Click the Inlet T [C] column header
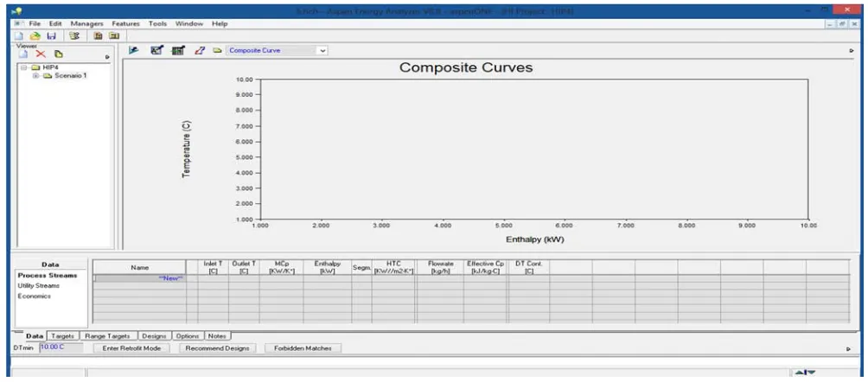This screenshot has width=868, height=382. pyautogui.click(x=214, y=267)
